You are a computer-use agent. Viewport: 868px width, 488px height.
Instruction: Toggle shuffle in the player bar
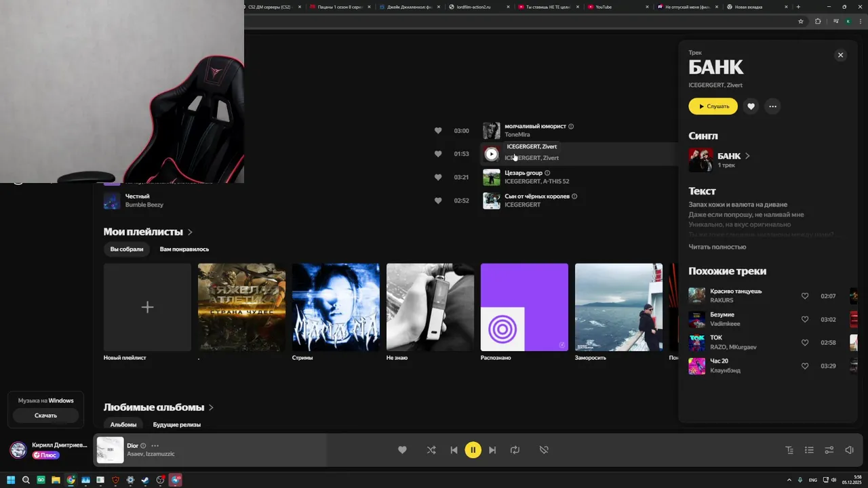coord(431,450)
